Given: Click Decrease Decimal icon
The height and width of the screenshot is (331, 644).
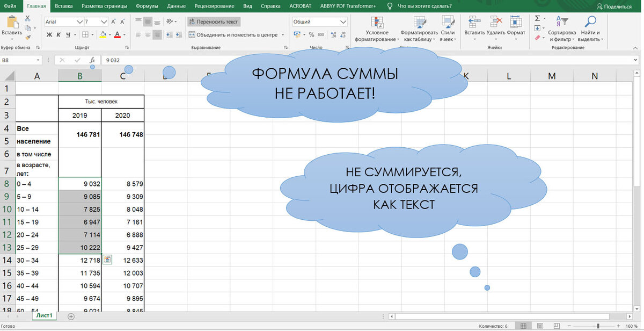Looking at the screenshot, I should [342, 34].
